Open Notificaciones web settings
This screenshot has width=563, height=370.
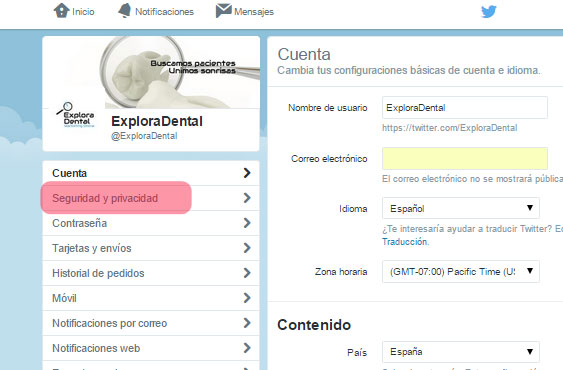click(151, 348)
